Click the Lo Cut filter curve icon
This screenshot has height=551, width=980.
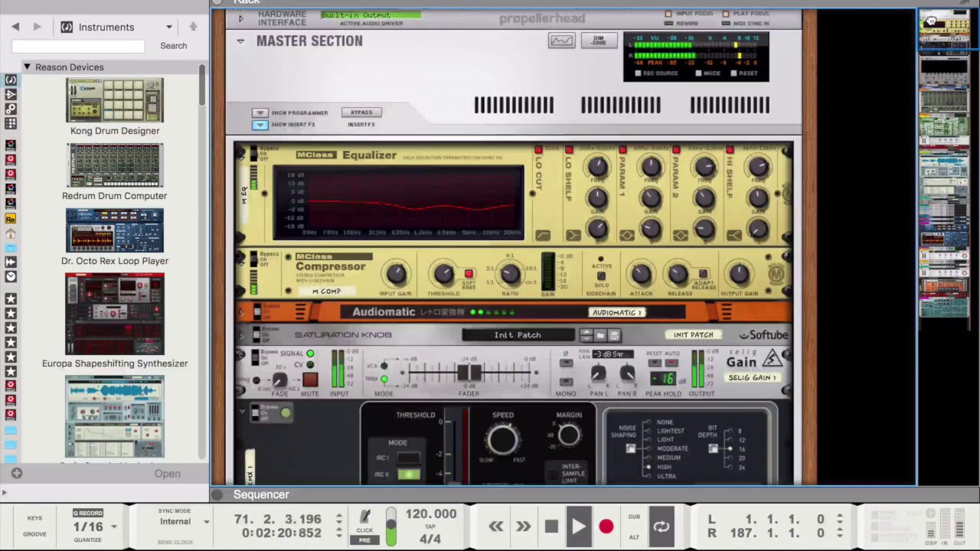pos(543,236)
